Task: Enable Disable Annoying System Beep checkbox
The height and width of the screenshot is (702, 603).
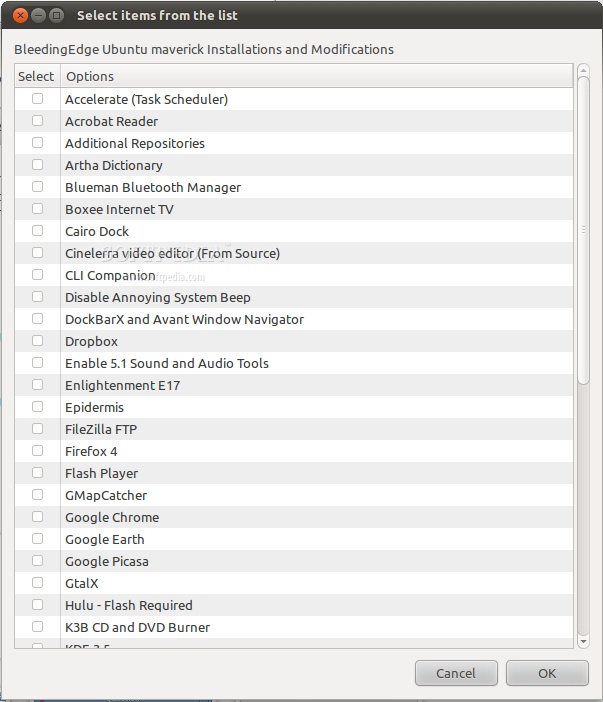Action: point(38,297)
